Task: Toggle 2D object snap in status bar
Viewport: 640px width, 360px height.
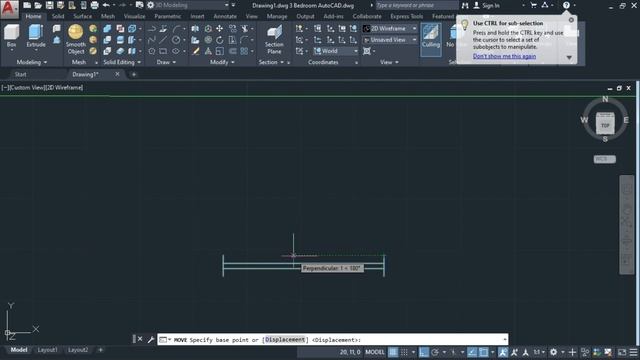Action: [x=483, y=352]
